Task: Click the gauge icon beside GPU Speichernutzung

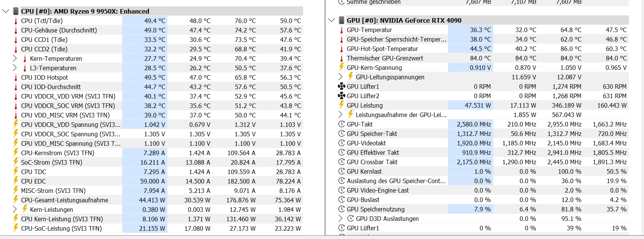Action: pyautogui.click(x=342, y=209)
